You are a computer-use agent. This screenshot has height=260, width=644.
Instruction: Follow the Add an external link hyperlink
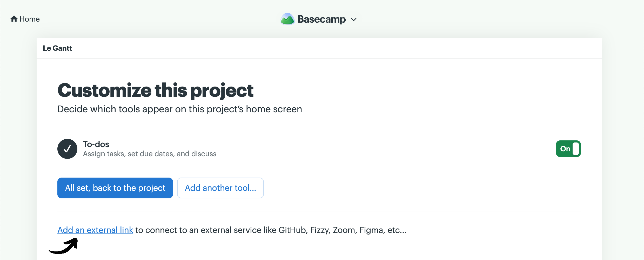tap(95, 230)
